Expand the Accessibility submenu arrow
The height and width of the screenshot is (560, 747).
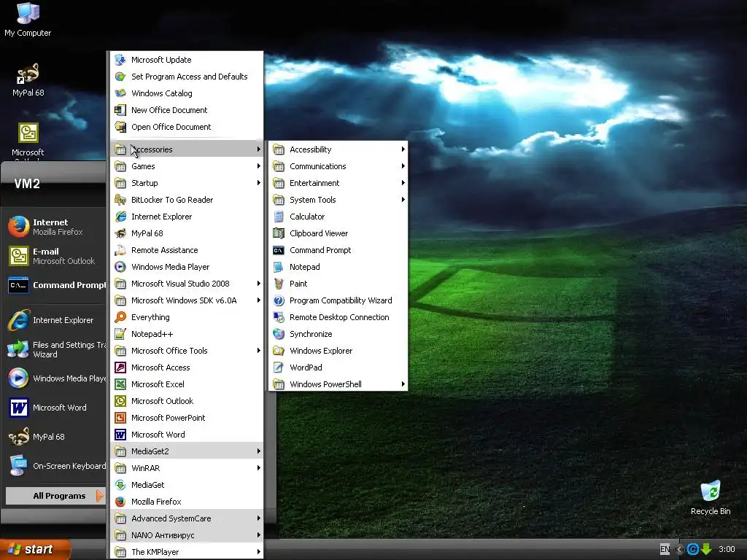[x=403, y=149]
